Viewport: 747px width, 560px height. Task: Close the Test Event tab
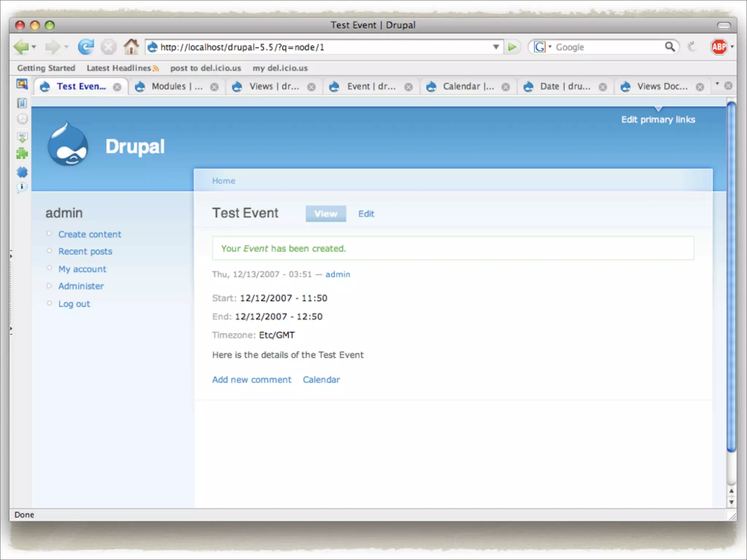[x=117, y=87]
